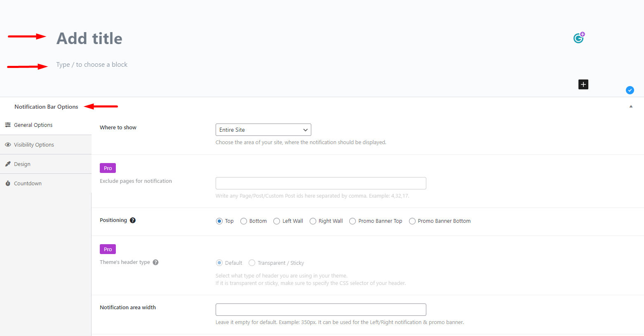Collapse the Notification Bar Options panel
The width and height of the screenshot is (644, 336).
pyautogui.click(x=631, y=107)
